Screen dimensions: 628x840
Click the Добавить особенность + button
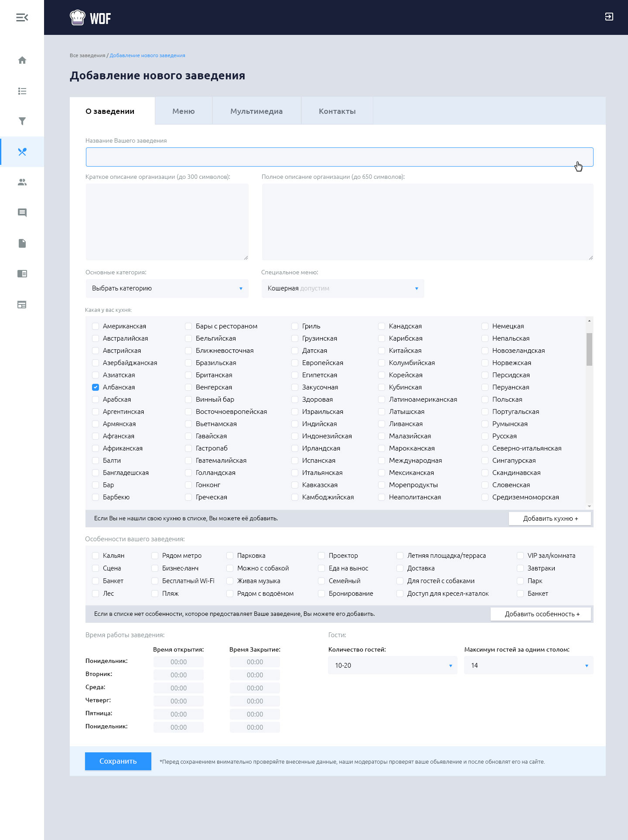pos(541,614)
